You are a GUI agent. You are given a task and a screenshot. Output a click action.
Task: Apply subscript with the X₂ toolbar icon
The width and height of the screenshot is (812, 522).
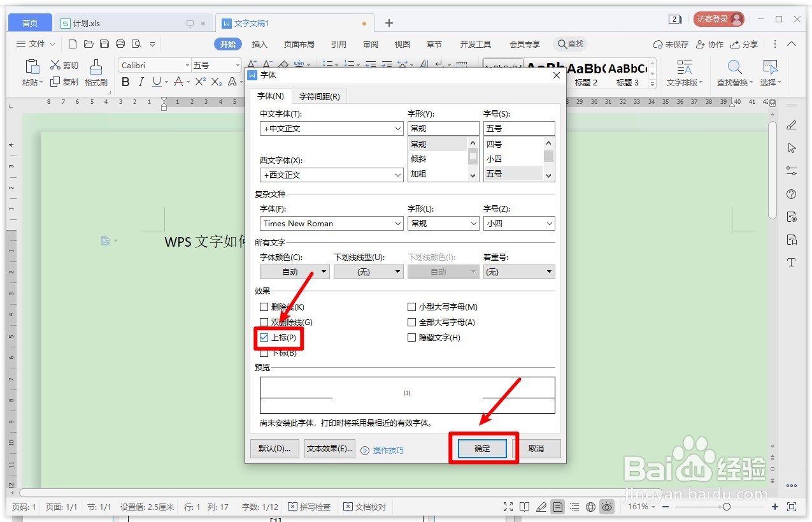(217, 82)
